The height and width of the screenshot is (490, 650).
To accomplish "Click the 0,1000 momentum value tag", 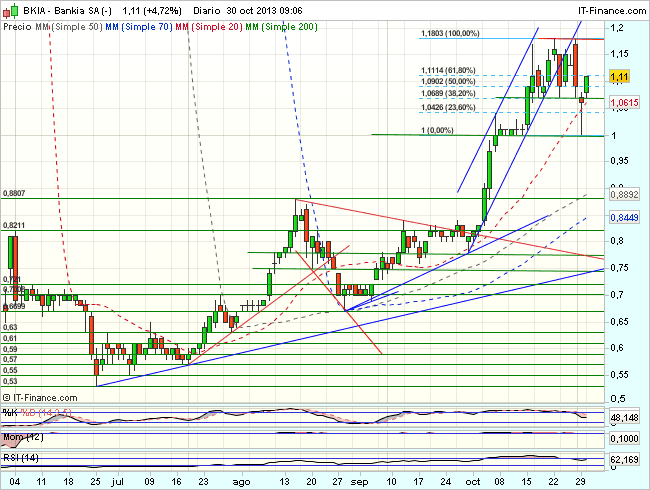I will tap(624, 439).
